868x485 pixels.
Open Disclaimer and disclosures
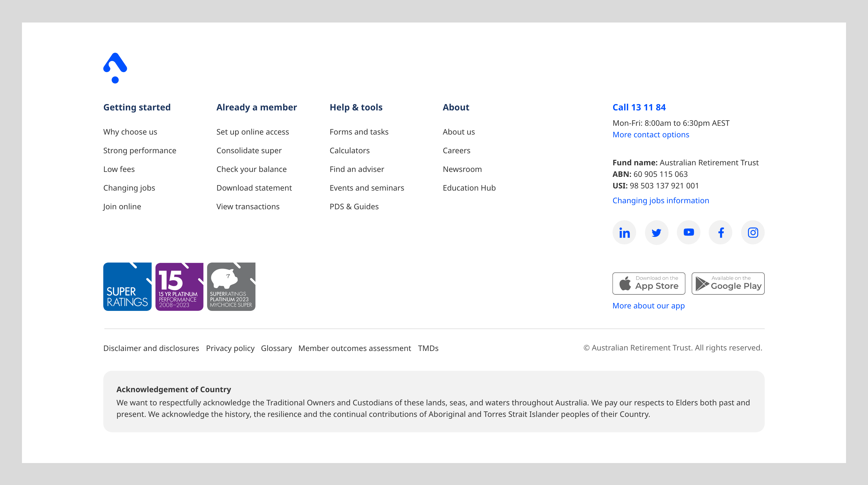(151, 348)
